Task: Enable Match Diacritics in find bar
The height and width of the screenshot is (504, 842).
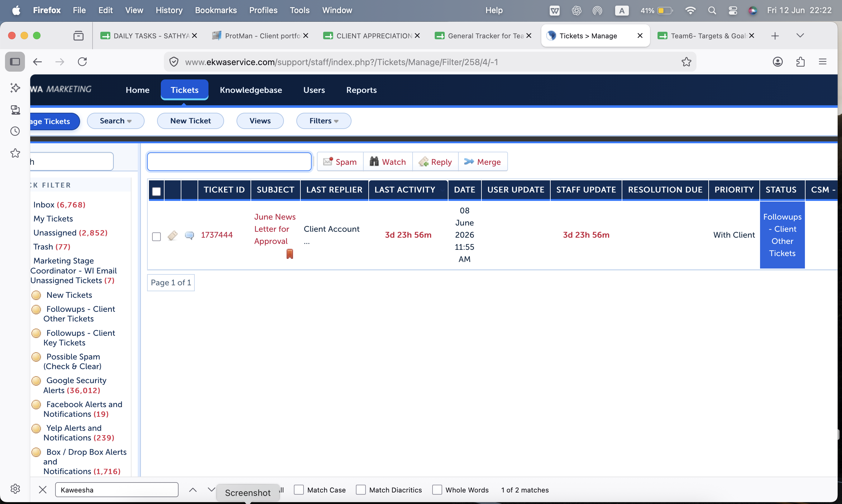Action: point(360,490)
